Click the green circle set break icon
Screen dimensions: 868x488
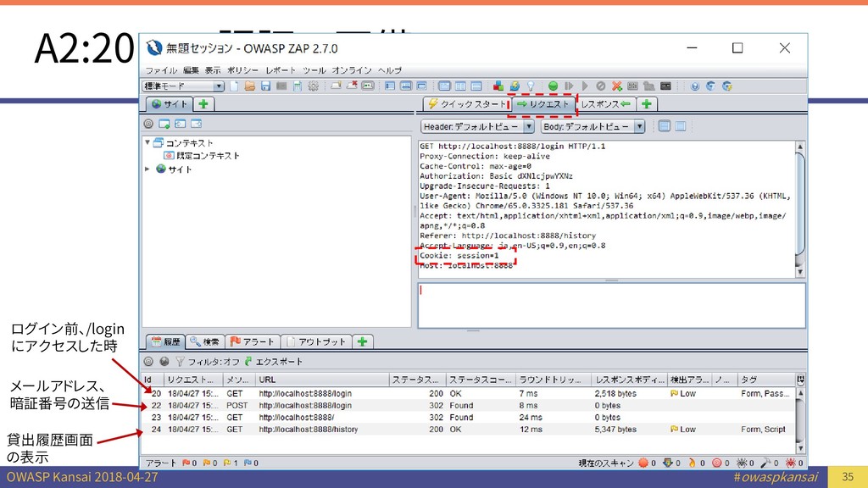553,86
